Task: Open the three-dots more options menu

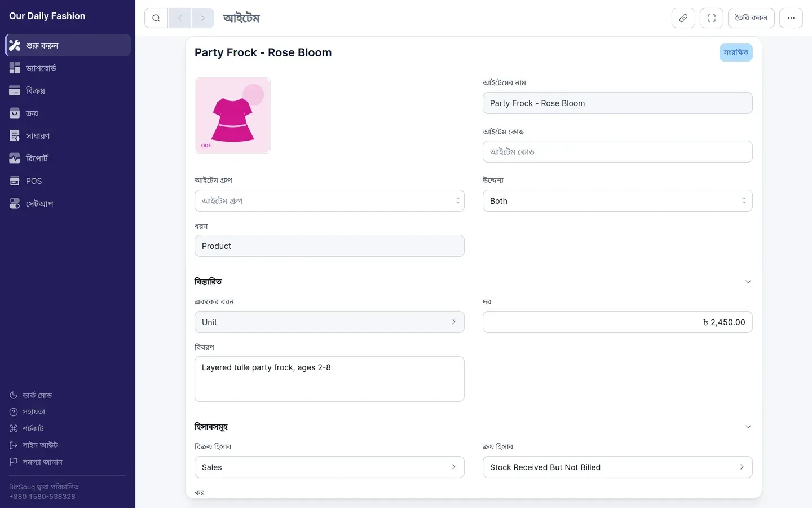Action: pos(791,18)
